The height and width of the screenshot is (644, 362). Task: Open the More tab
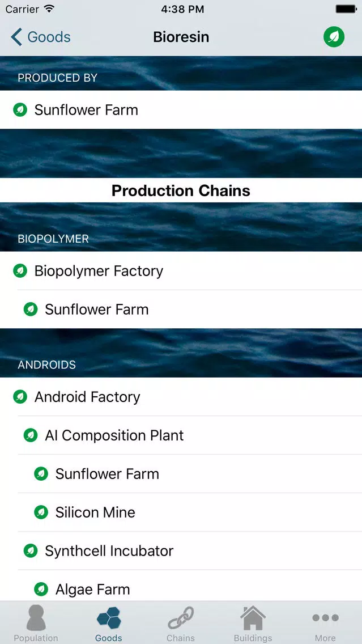[325, 622]
